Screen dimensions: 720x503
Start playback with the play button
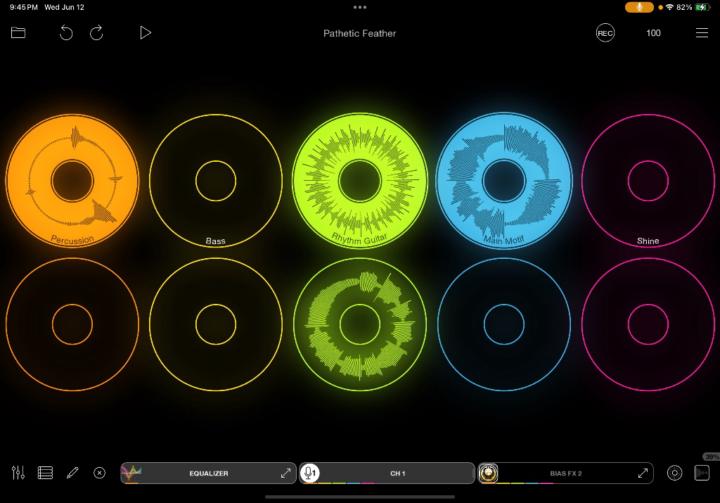coord(145,33)
